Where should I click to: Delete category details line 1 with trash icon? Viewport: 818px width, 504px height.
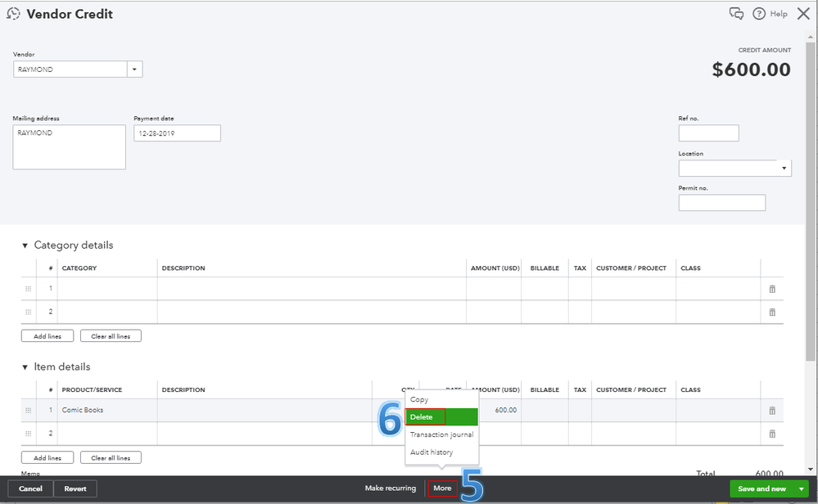pos(772,289)
